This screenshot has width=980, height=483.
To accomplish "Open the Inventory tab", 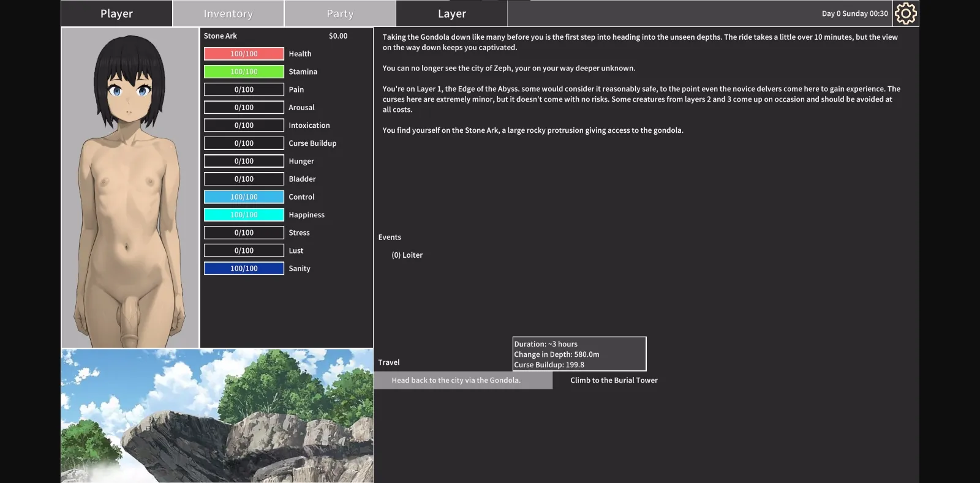I will coord(228,13).
